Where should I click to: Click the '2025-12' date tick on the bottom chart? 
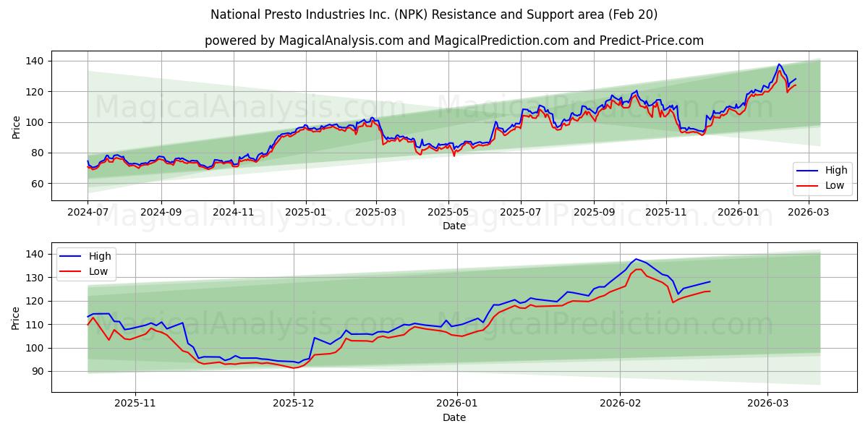tap(294, 405)
